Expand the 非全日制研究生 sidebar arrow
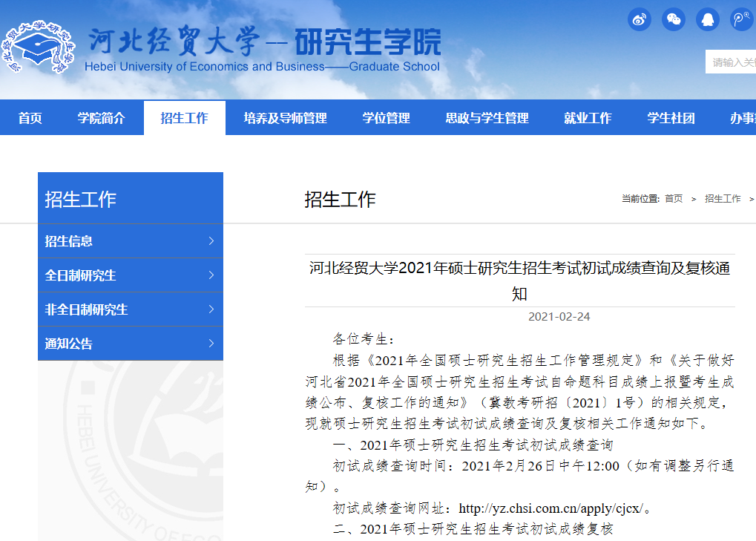The image size is (756, 541). tap(211, 309)
